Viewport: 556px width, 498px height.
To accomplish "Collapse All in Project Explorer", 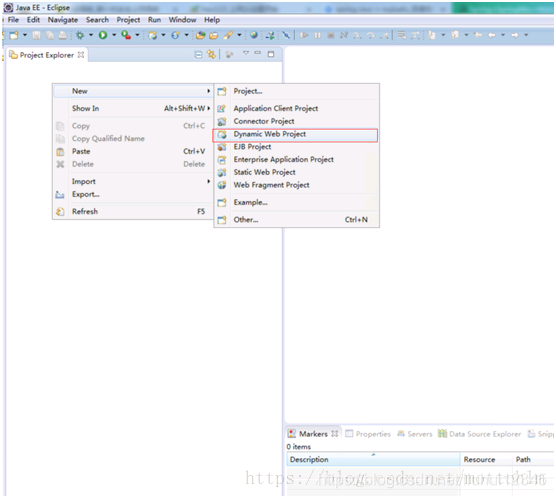I will coord(199,55).
